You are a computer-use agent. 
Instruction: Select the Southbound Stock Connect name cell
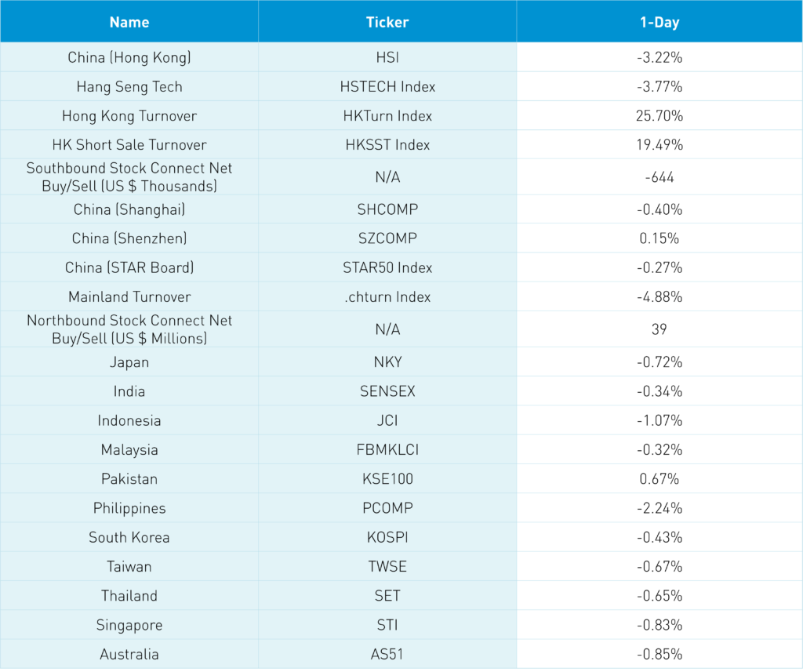pos(129,177)
